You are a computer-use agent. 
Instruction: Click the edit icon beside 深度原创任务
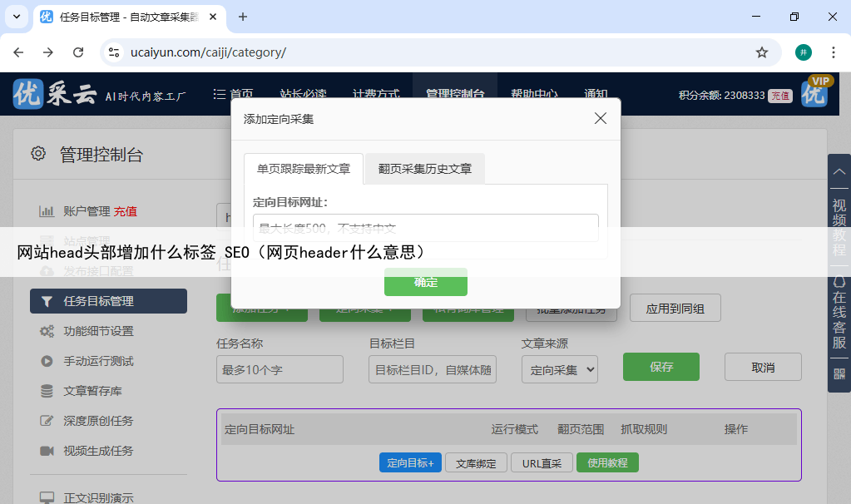pyautogui.click(x=47, y=421)
